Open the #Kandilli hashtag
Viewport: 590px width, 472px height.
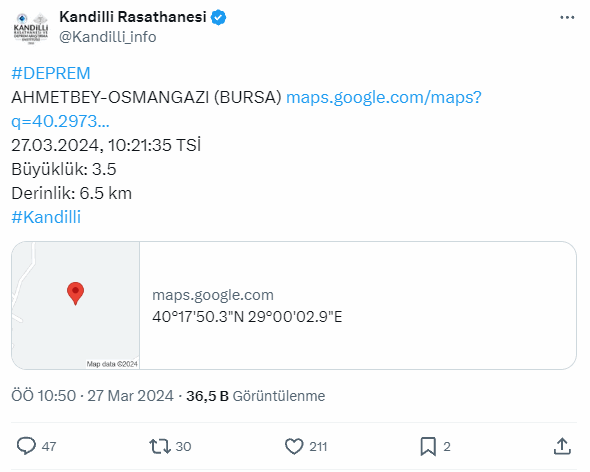point(46,217)
